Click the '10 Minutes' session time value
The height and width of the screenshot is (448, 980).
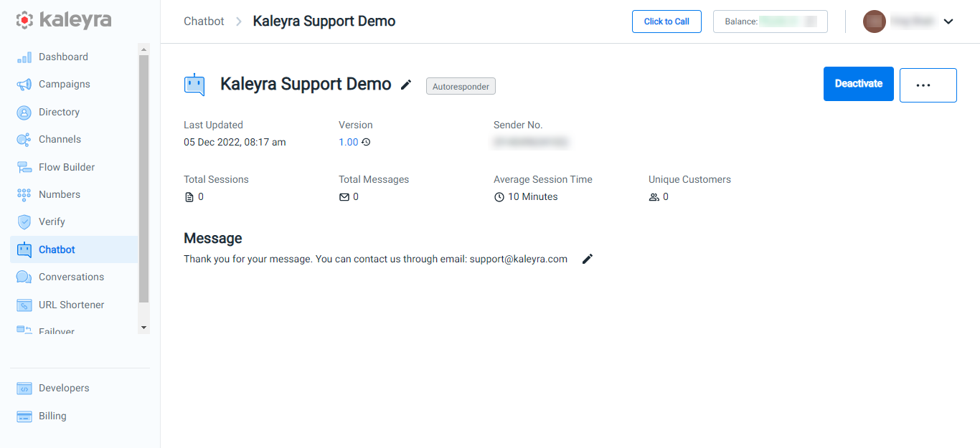point(533,197)
